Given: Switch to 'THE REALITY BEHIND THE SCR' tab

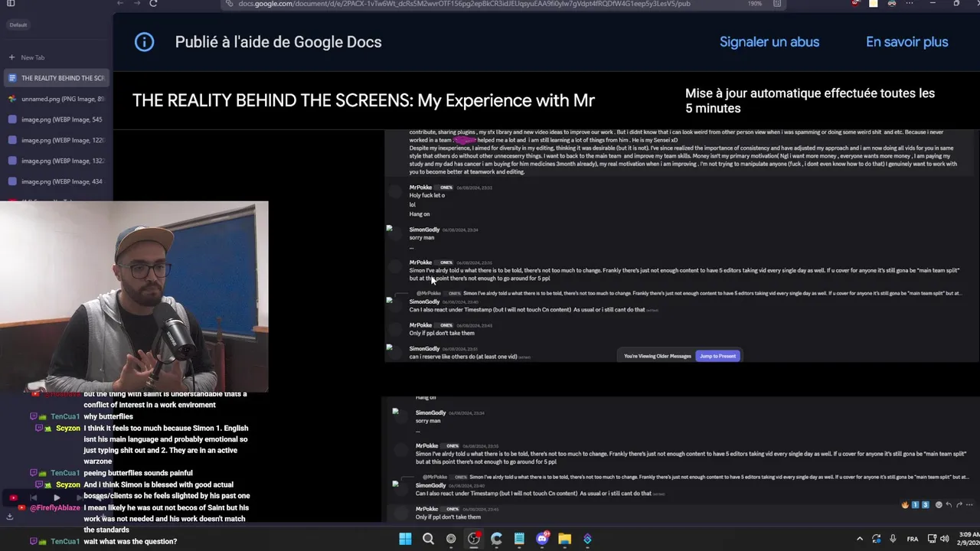Looking at the screenshot, I should click(57, 78).
